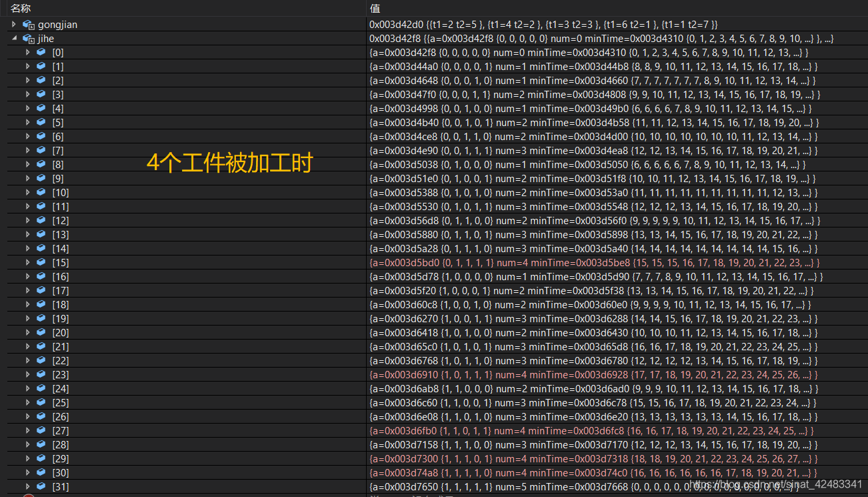This screenshot has height=497, width=868.
Task: Expand the gongjian variable node
Action: click(14, 24)
